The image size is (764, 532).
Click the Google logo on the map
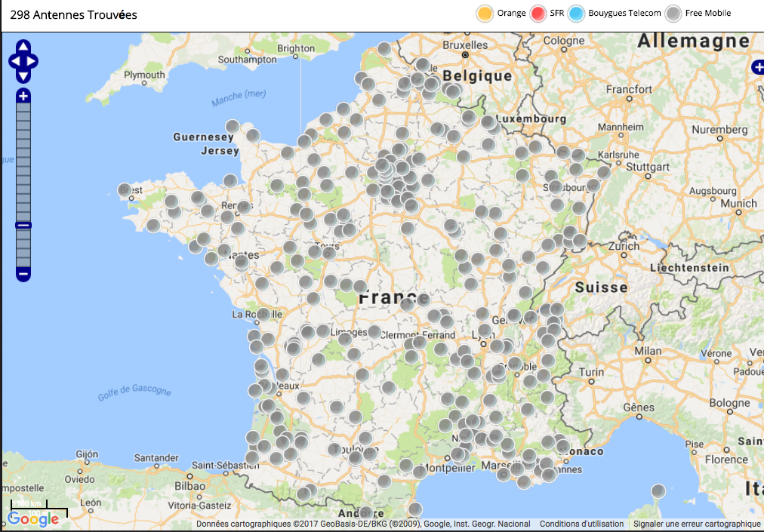[33, 519]
